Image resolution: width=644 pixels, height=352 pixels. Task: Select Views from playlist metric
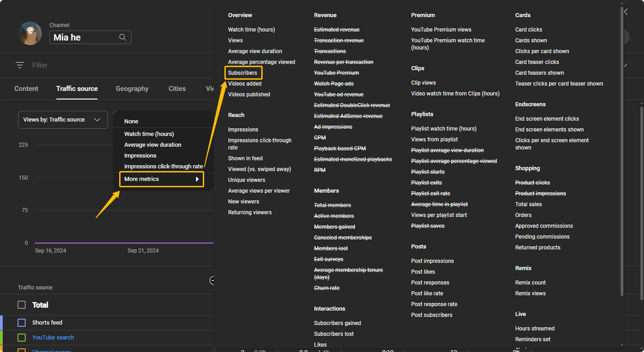point(434,140)
